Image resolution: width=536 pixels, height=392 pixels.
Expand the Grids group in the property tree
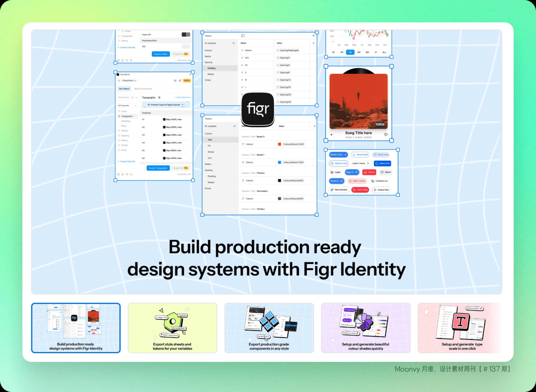click(x=119, y=150)
